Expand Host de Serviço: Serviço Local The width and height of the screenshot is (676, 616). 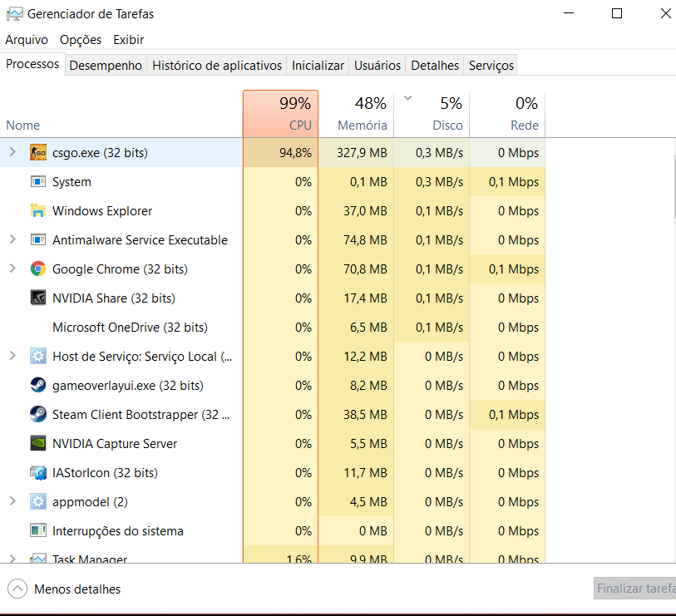point(12,356)
